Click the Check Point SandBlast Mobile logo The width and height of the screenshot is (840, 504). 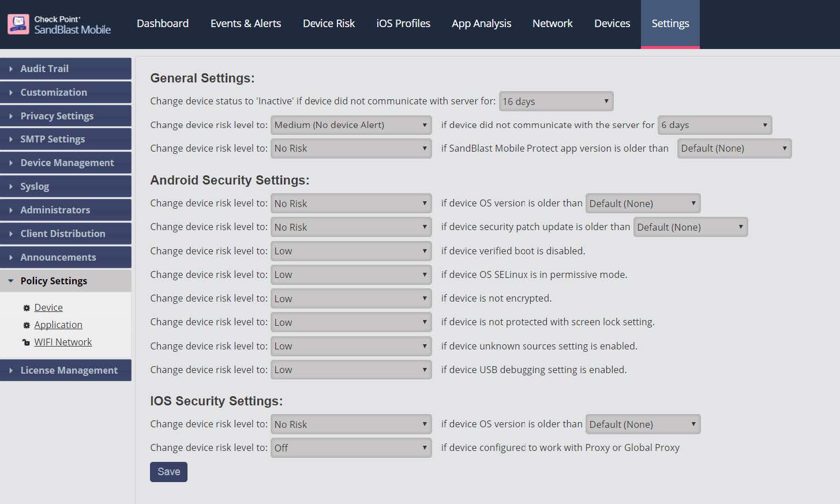59,24
